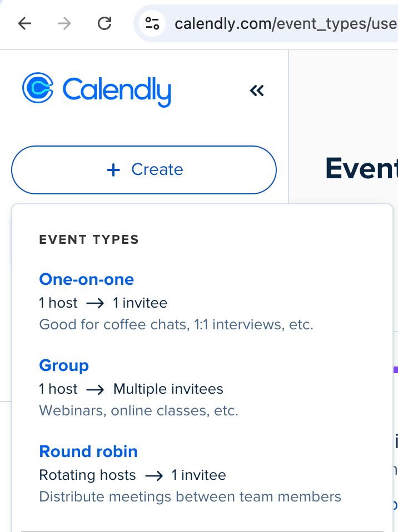The image size is (398, 532).
Task: Reload the Calendly page
Action: (105, 23)
